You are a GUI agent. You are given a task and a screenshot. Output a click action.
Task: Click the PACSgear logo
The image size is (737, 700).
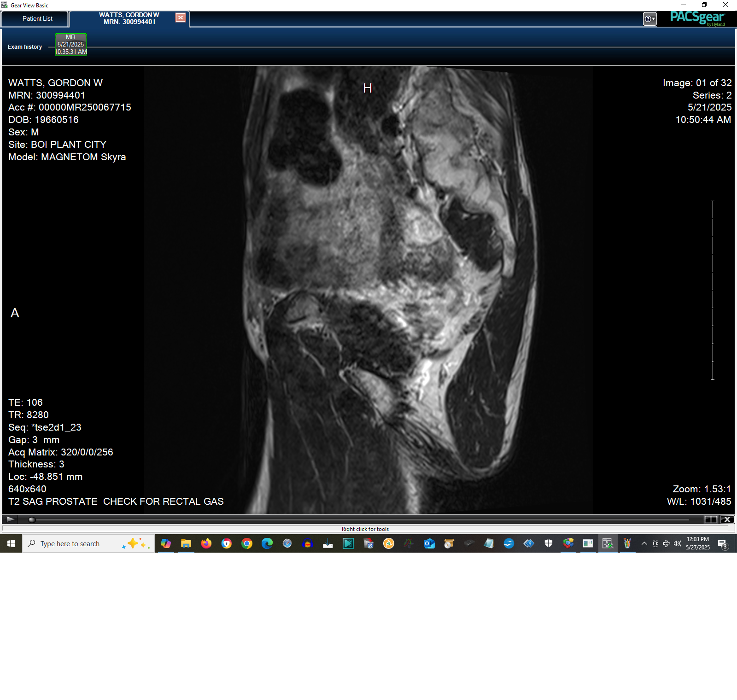(697, 18)
